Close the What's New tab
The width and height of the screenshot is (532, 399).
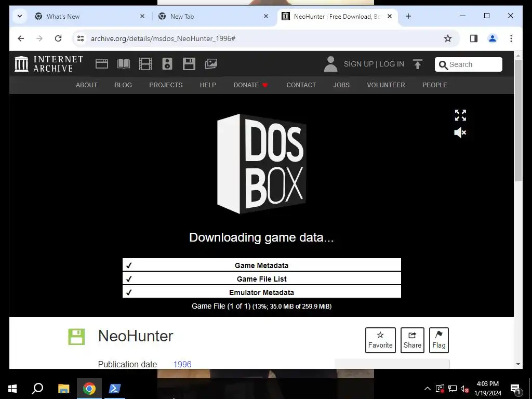[142, 16]
